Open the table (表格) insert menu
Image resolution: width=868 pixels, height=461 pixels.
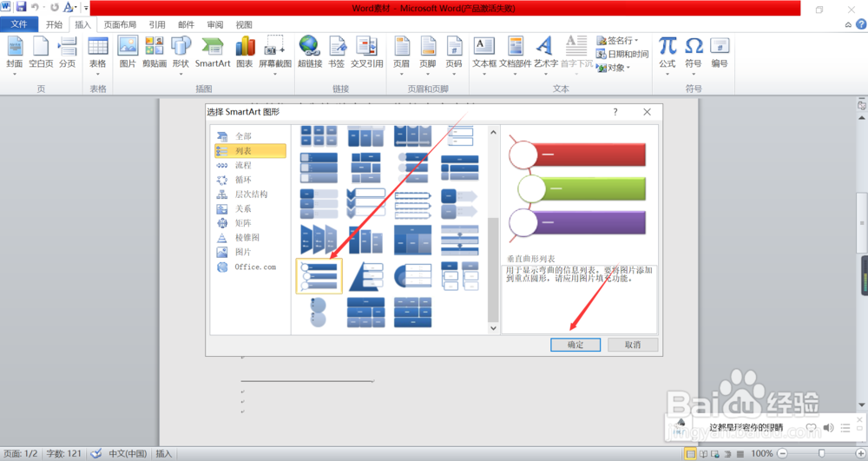98,54
